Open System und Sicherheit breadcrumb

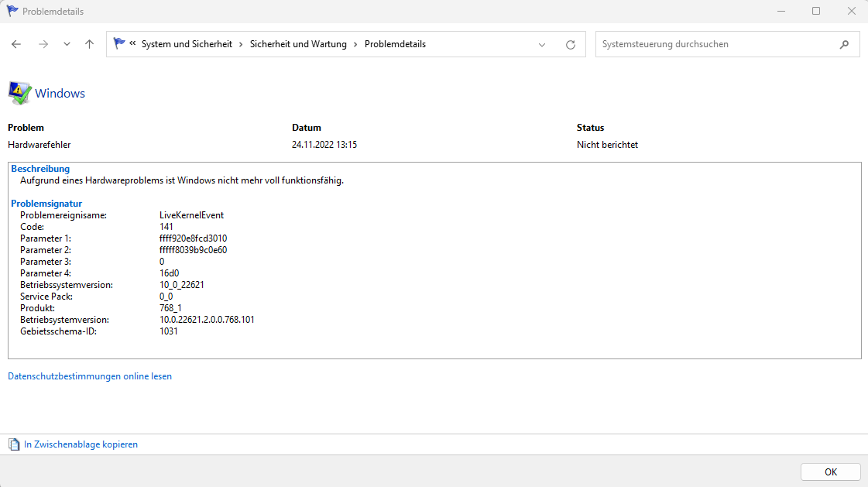tap(187, 44)
